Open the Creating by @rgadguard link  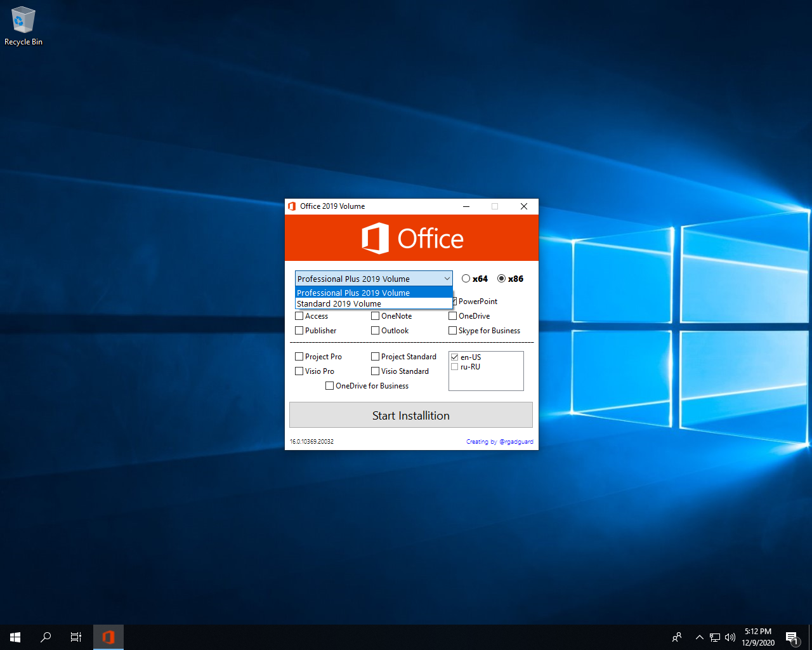click(500, 442)
